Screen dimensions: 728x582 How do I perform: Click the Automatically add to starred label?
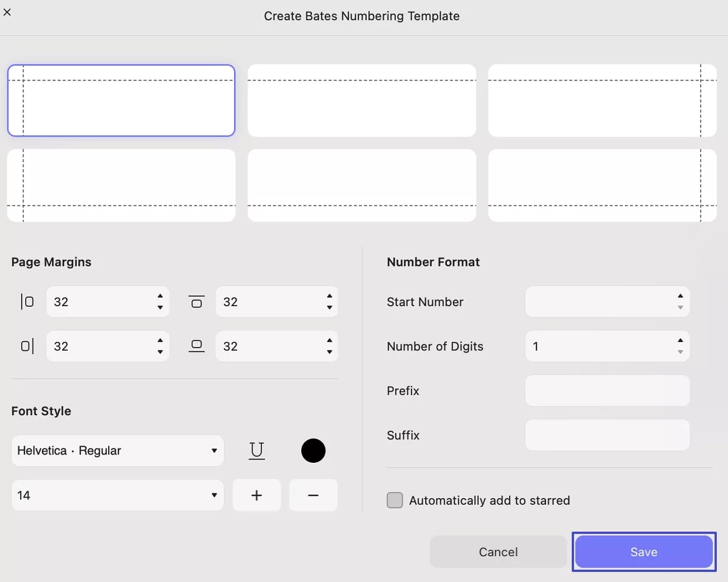489,500
